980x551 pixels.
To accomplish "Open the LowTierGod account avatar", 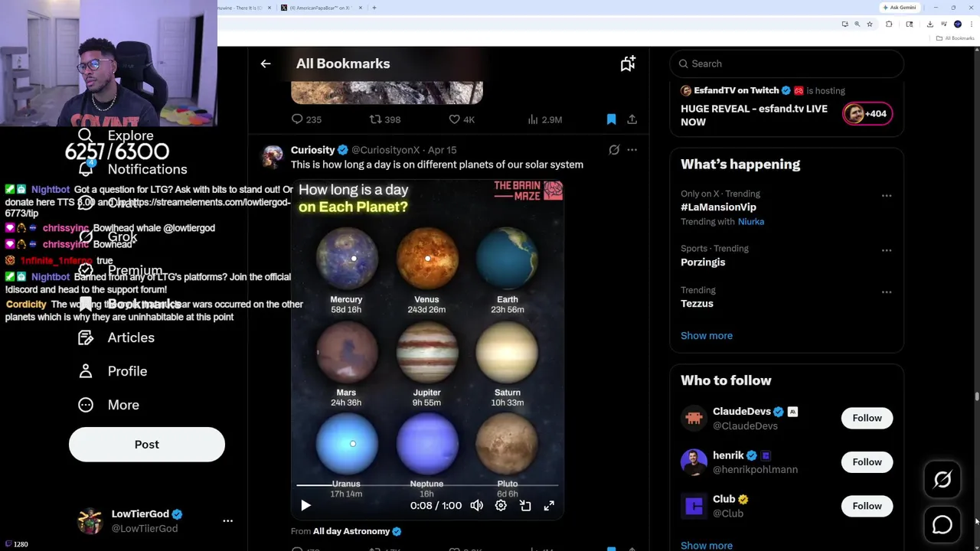I will click(90, 521).
